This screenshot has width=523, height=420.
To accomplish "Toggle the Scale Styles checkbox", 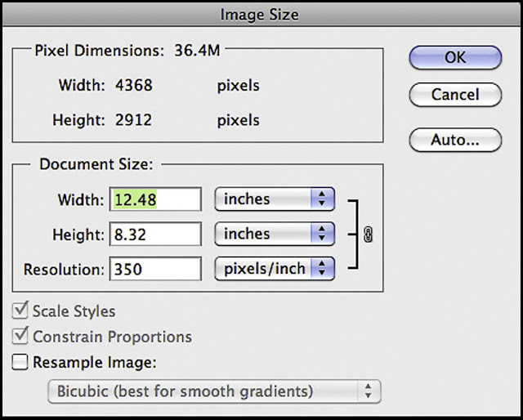I will (x=21, y=311).
